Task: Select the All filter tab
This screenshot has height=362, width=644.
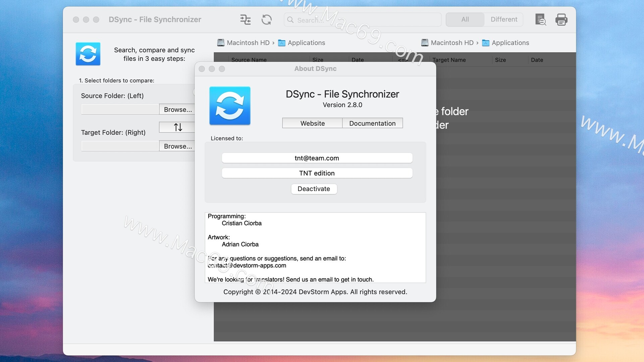Action: coord(465,19)
